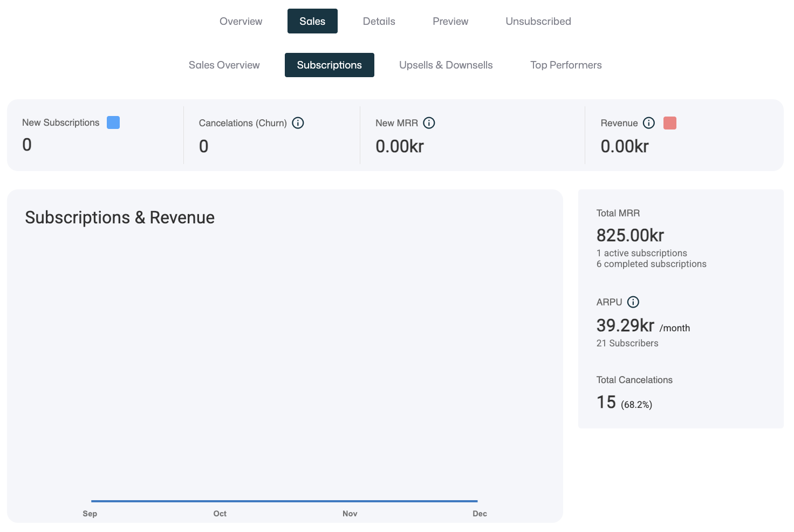
Task: Click the Sep label on the chart axis
Action: point(90,514)
